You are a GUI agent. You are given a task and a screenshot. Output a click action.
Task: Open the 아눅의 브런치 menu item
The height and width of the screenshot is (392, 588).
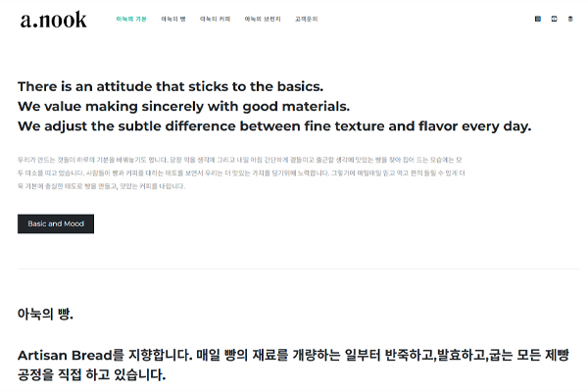(x=260, y=19)
